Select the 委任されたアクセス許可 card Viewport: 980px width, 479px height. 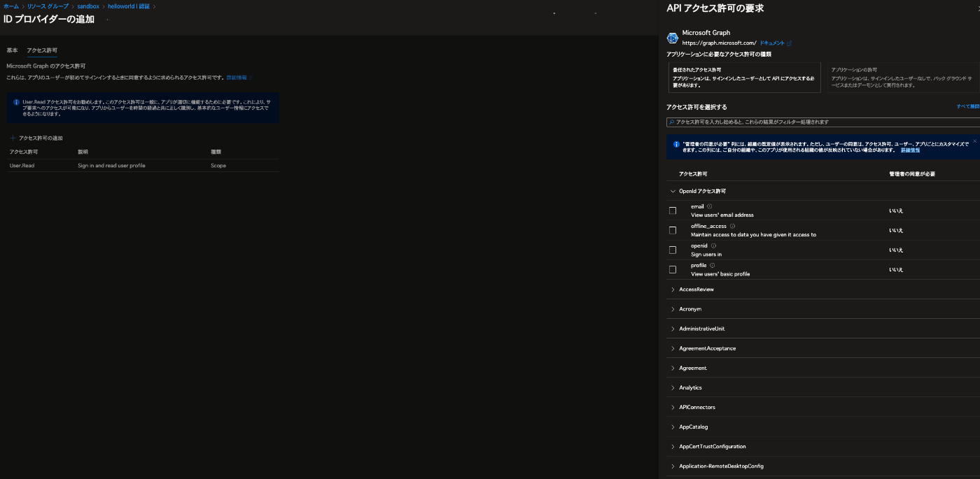pos(745,78)
